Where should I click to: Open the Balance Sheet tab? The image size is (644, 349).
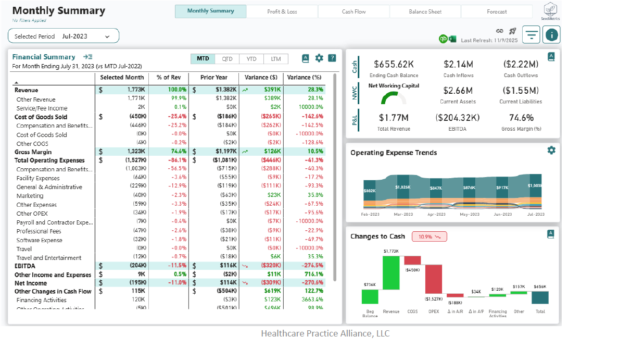pos(425,11)
